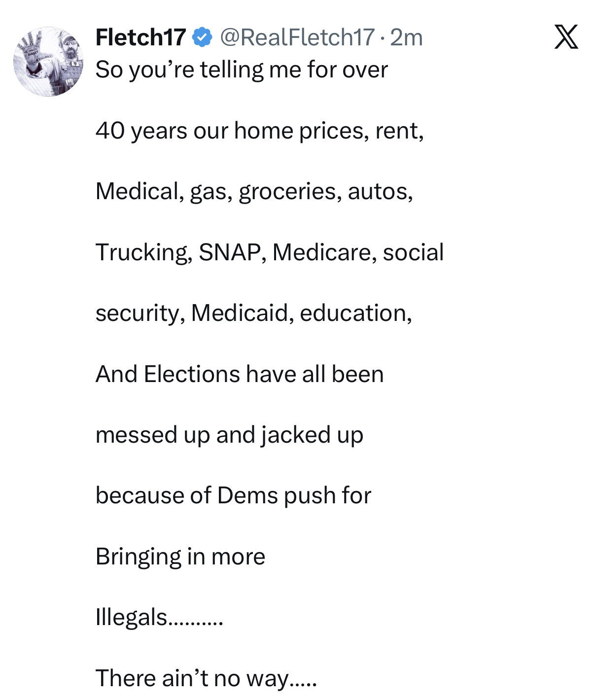Click the text "40 years our home prices, rent,"
Image resolution: width=594 pixels, height=700 pixels.
coord(259,131)
